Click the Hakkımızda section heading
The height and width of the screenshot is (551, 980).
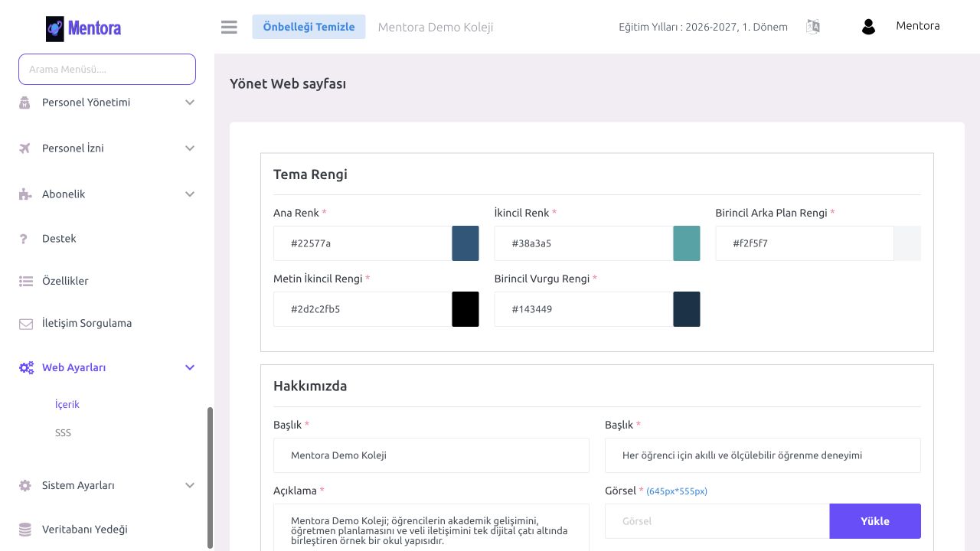click(x=310, y=386)
